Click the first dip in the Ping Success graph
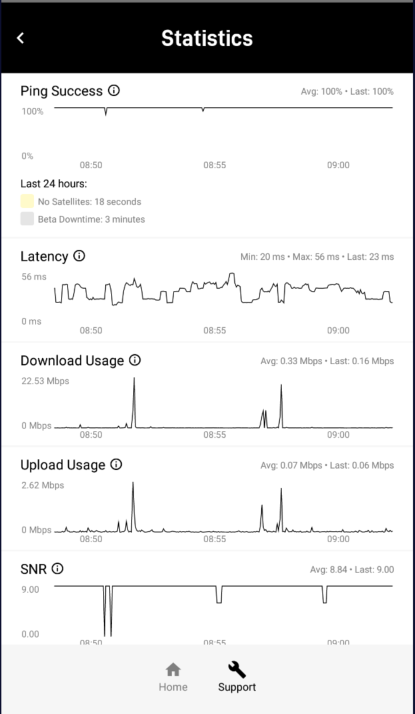The image size is (415, 714). click(106, 111)
